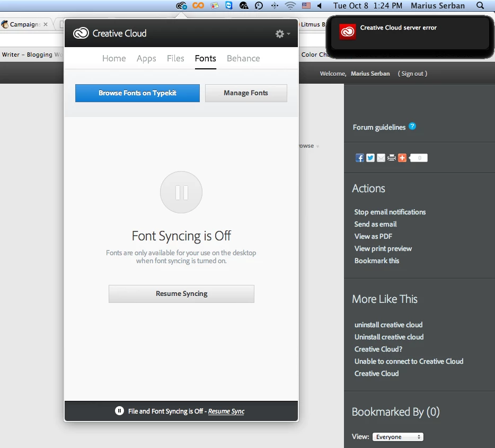The image size is (495, 448).
Task: Open the gear settings dropdown in Creative Cloud
Action: (282, 34)
